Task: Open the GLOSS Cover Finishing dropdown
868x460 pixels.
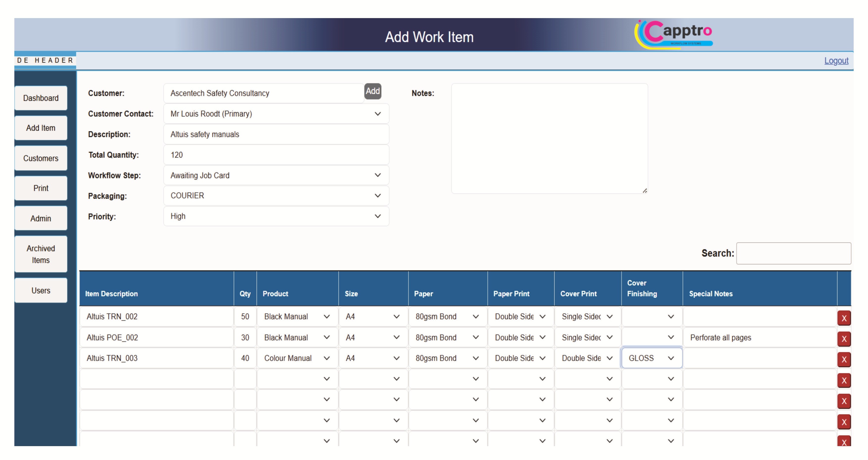Action: tap(651, 358)
